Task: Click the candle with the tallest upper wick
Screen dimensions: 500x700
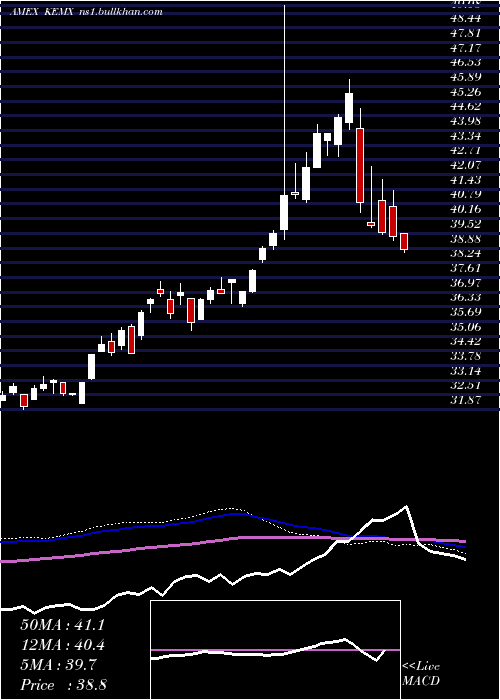Action: click(x=284, y=212)
